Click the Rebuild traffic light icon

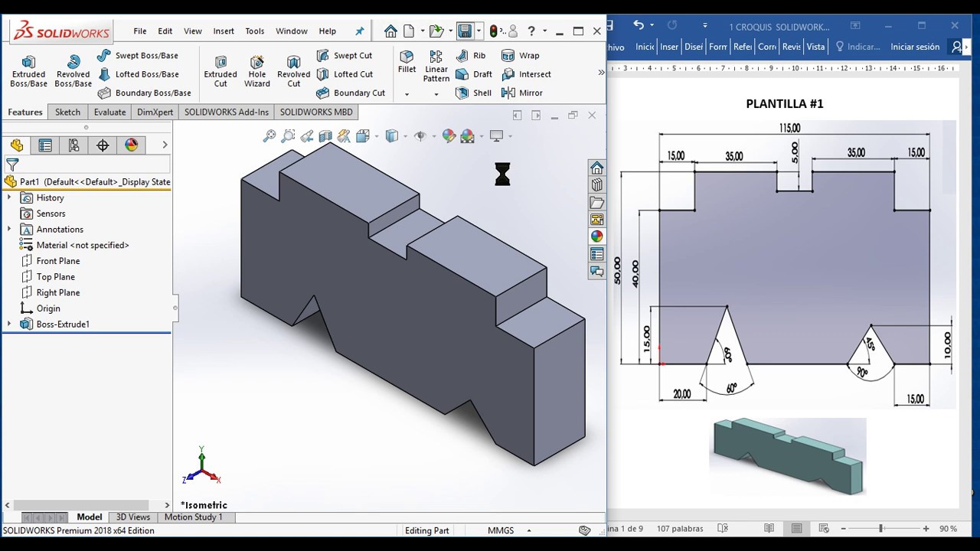494,31
